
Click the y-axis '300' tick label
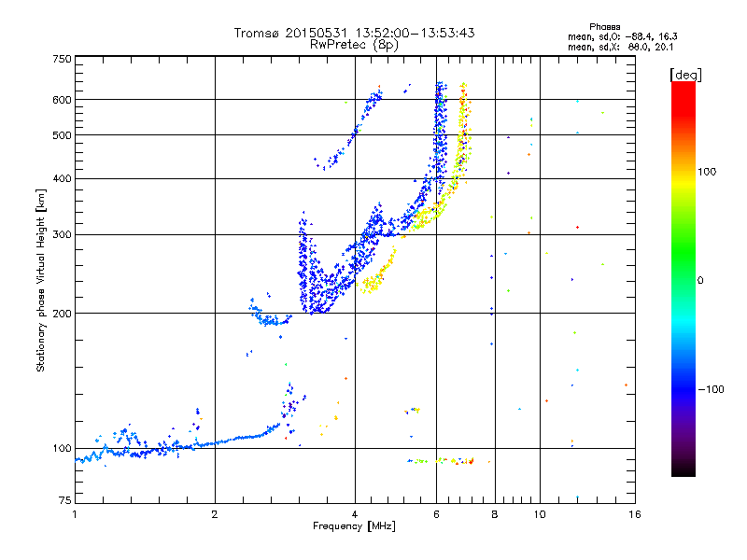coord(62,234)
